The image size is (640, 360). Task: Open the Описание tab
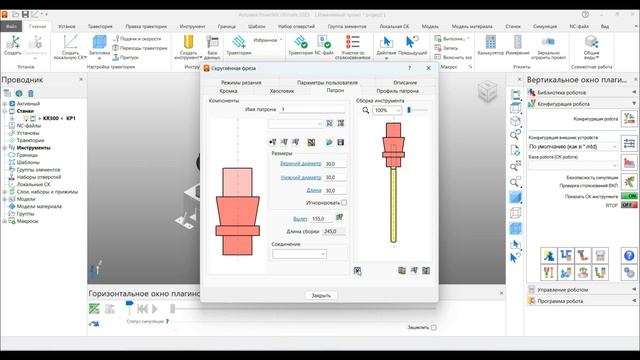pos(405,82)
